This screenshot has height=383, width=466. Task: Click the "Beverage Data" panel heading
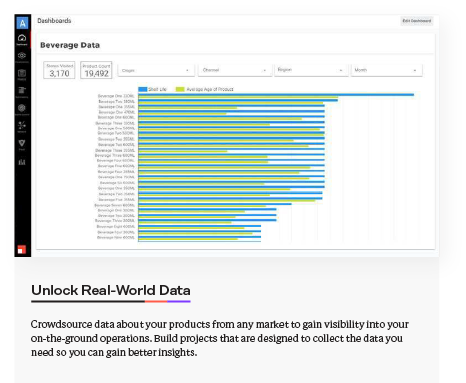[x=70, y=45]
